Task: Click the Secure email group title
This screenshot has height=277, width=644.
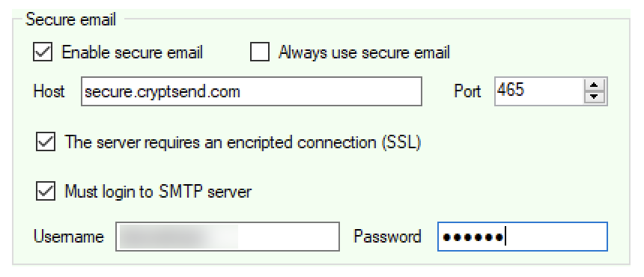Action: (70, 19)
